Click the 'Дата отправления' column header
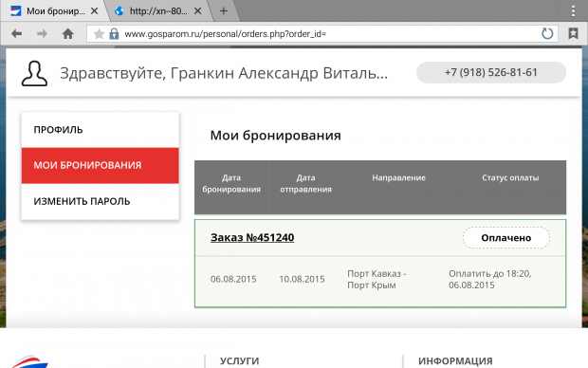Viewport: 588px width, 368px height. coord(305,183)
